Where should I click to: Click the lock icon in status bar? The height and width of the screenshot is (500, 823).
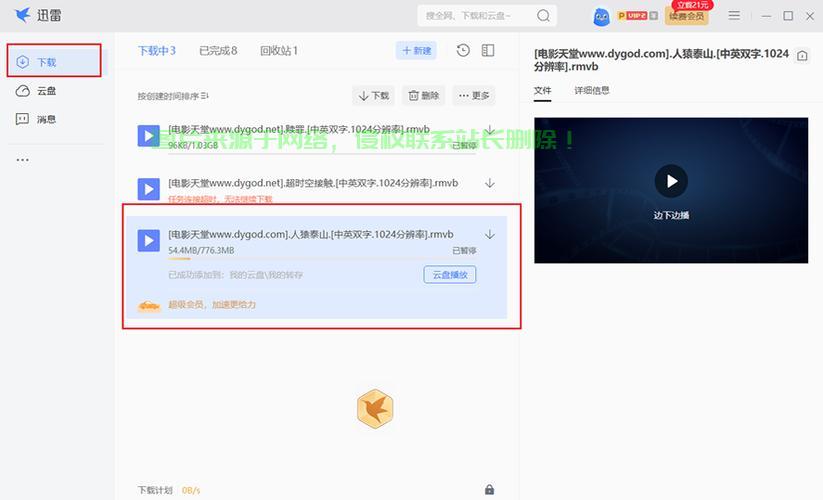point(489,490)
